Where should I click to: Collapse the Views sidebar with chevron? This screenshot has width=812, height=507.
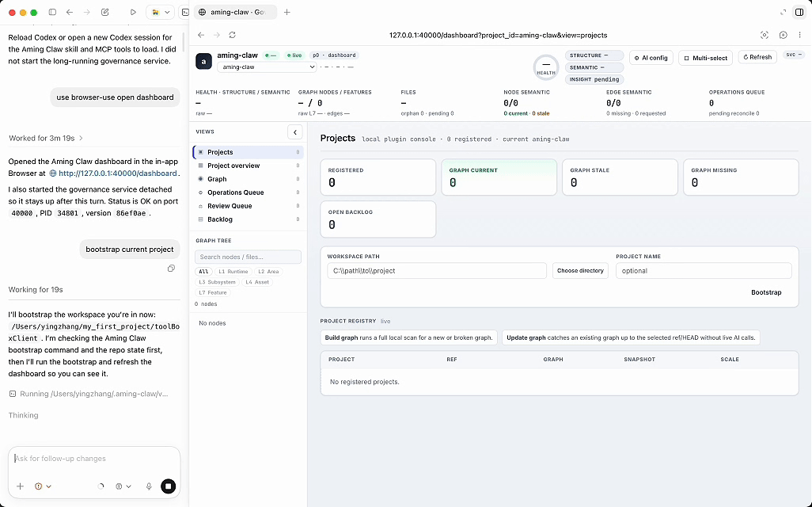pyautogui.click(x=294, y=132)
